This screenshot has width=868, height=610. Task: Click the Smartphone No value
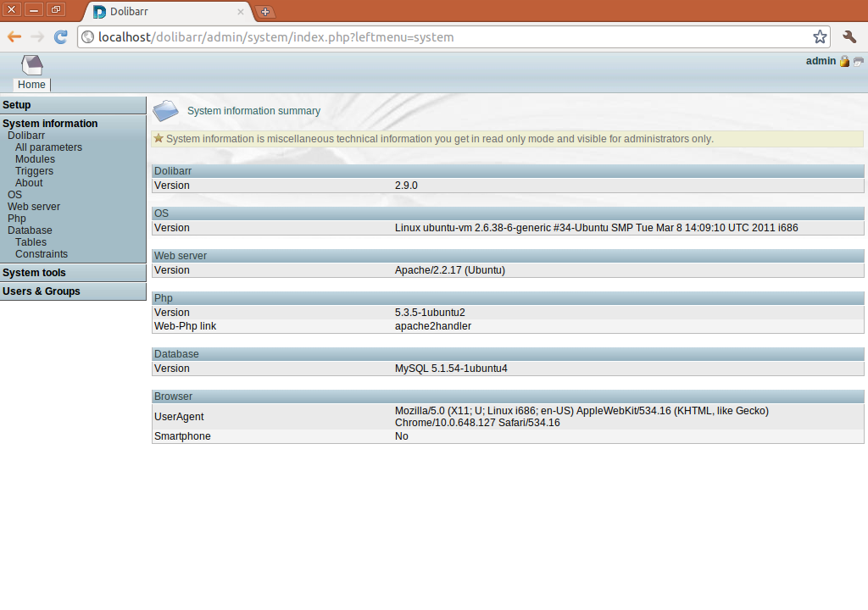point(401,436)
